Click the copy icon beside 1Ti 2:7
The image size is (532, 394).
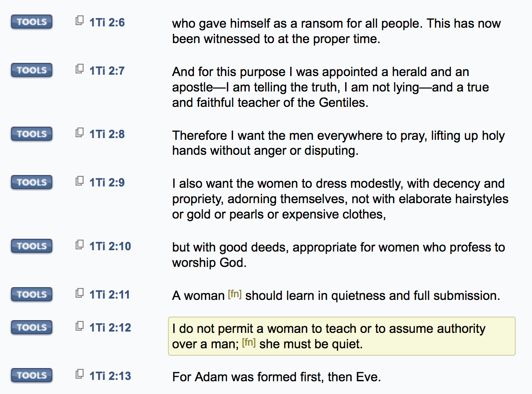click(x=80, y=69)
